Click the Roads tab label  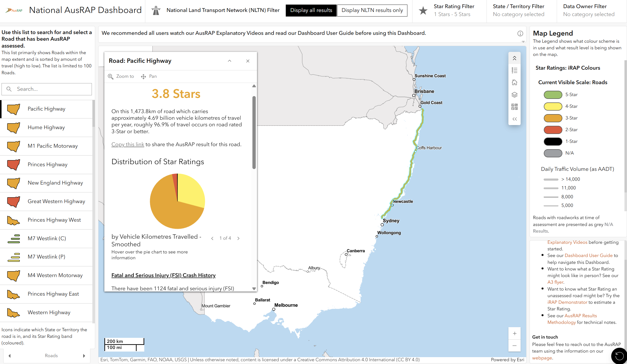(51, 356)
